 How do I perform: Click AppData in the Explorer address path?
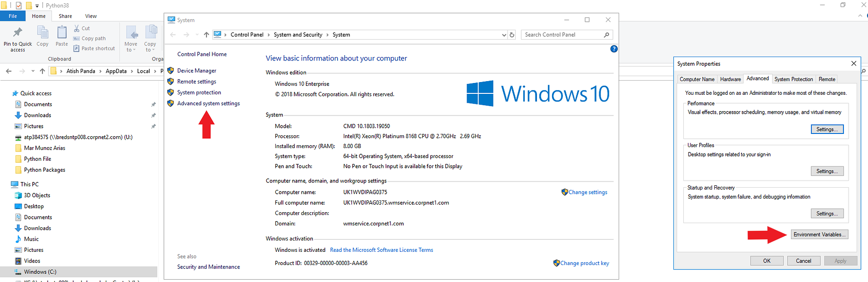pos(116,71)
